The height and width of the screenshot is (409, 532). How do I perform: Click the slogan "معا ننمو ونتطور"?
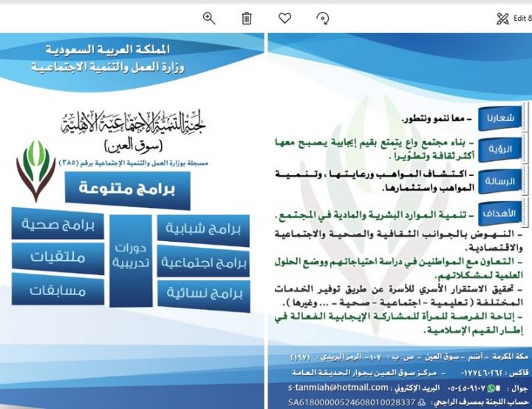coord(437,119)
